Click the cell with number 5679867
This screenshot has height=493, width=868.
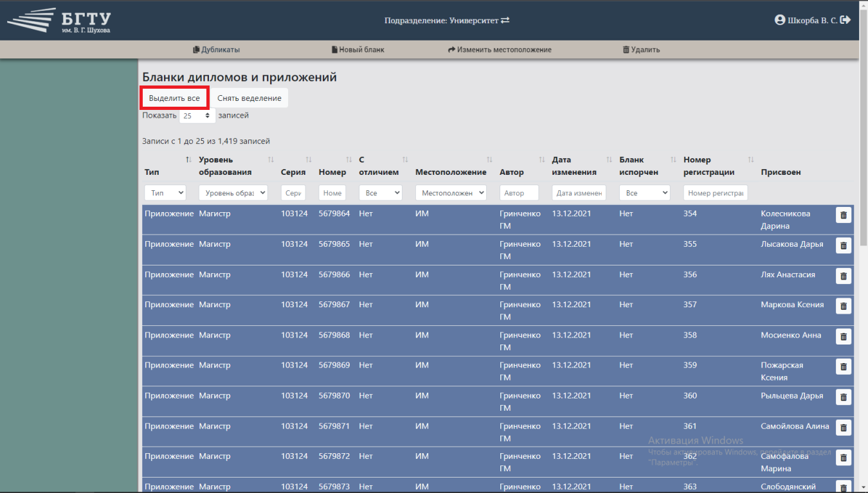[334, 305]
